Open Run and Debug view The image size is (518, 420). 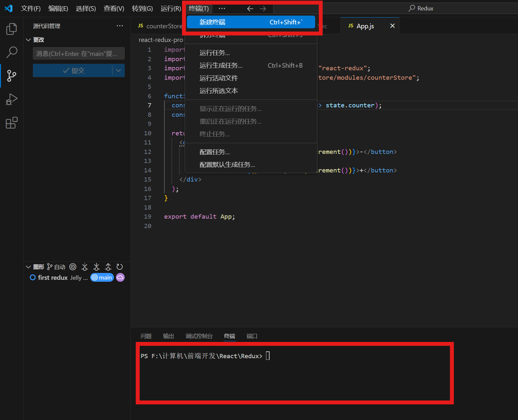[x=12, y=99]
